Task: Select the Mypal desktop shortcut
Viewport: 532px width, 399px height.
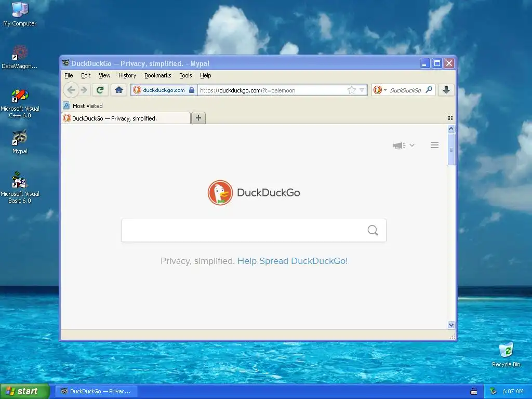Action: point(20,142)
